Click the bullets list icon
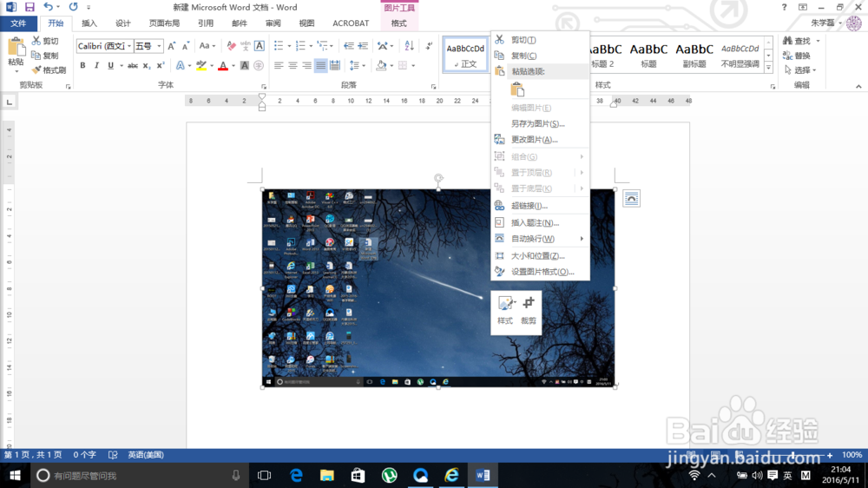The width and height of the screenshot is (868, 488). pyautogui.click(x=279, y=46)
